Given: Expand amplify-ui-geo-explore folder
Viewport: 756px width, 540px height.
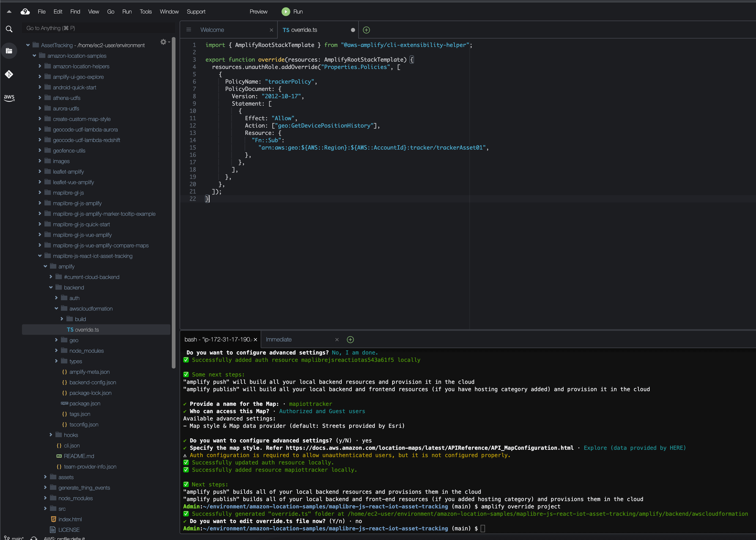Looking at the screenshot, I should (40, 76).
